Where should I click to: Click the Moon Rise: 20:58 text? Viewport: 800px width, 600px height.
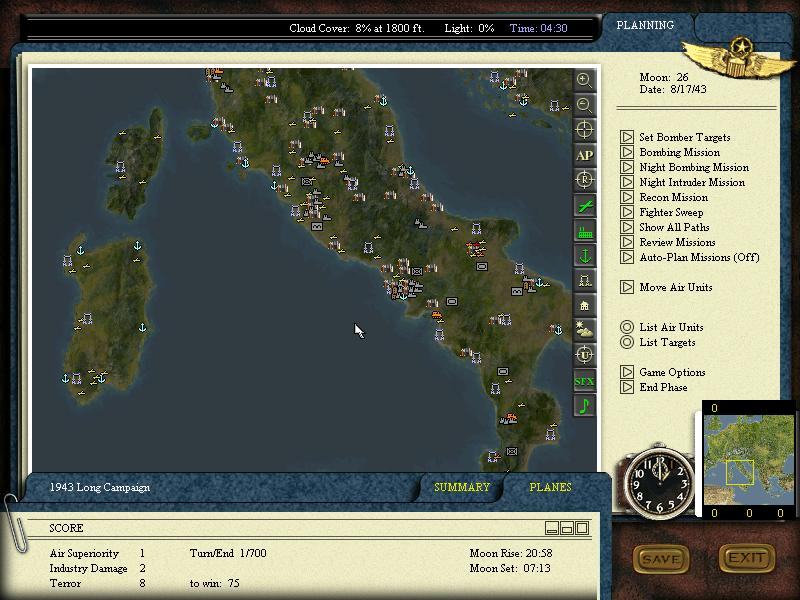point(511,553)
